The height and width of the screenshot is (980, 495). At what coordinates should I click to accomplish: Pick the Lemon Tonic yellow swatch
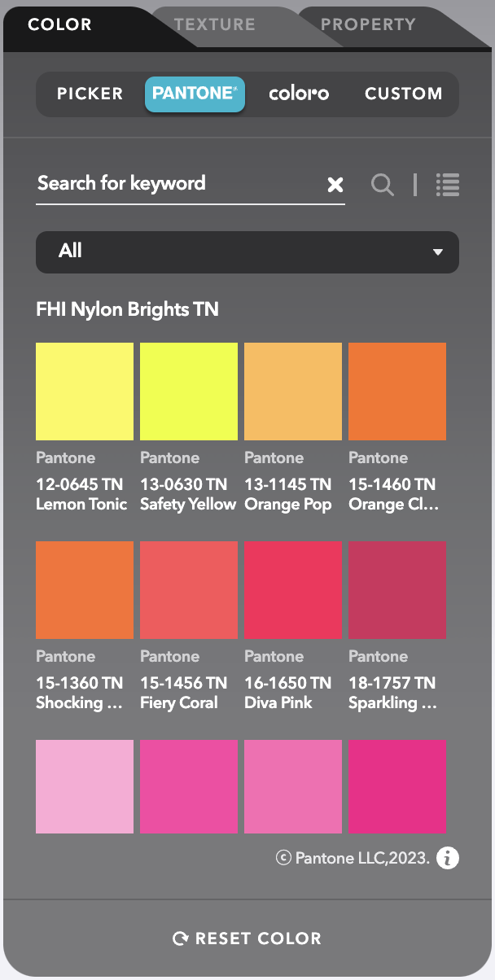pyautogui.click(x=85, y=392)
